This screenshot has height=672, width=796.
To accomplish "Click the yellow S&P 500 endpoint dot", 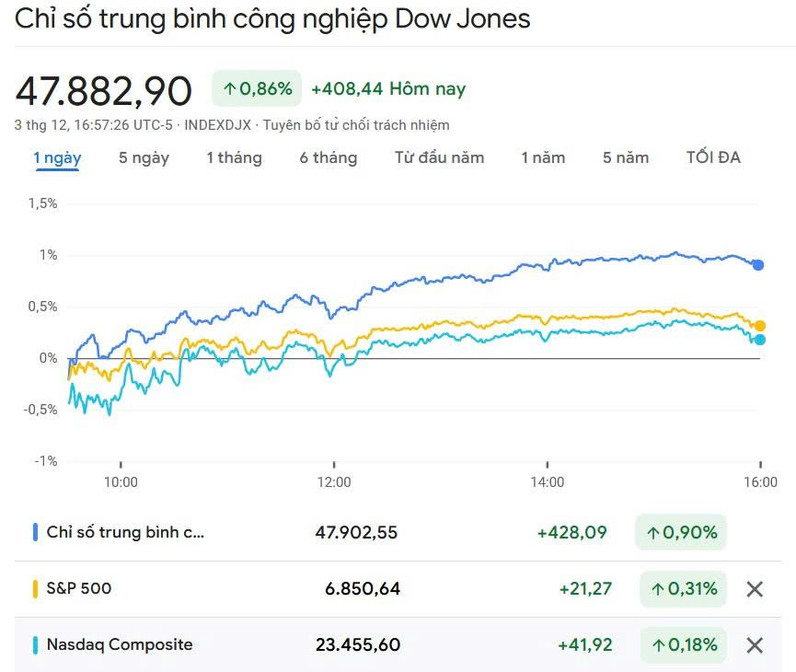I will 760,326.
